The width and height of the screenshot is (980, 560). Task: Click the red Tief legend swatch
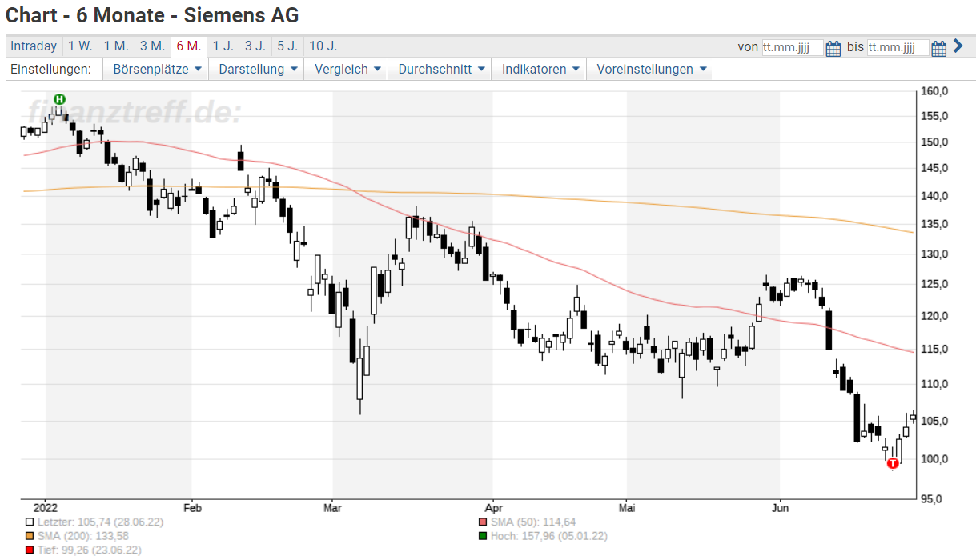[30, 550]
